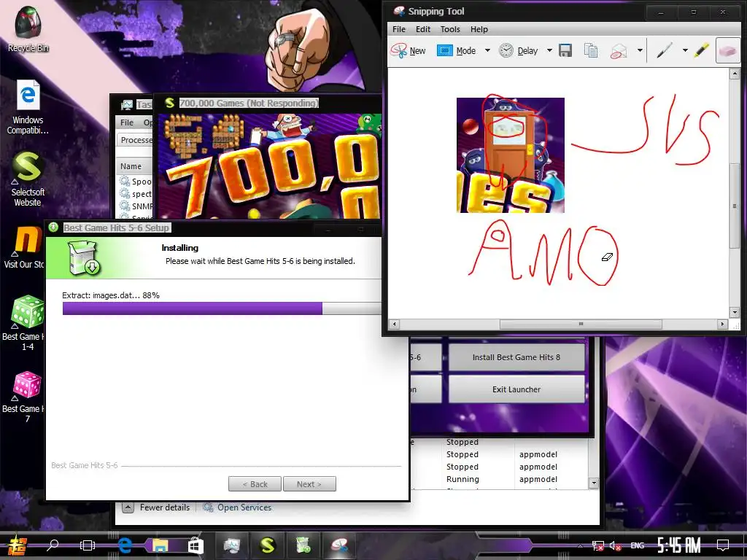Image resolution: width=747 pixels, height=560 pixels.
Task: Click the Snipping Tool taskbar icon
Action: coord(339,545)
